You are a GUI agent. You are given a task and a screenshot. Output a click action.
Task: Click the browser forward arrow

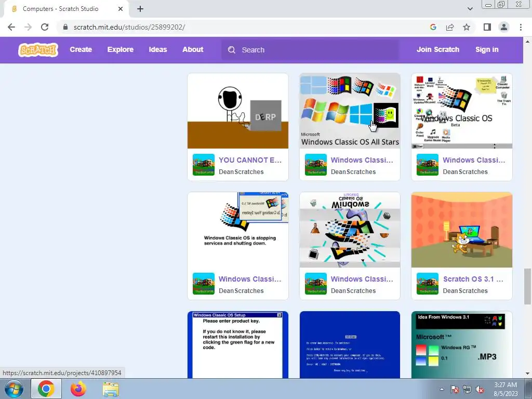[28, 27]
